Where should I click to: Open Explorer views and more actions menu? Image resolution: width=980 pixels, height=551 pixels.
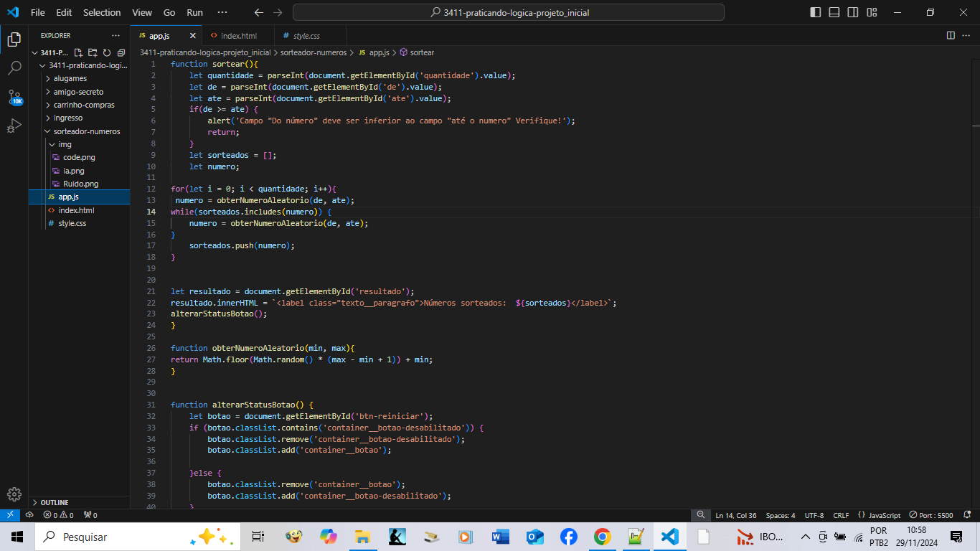coord(116,35)
